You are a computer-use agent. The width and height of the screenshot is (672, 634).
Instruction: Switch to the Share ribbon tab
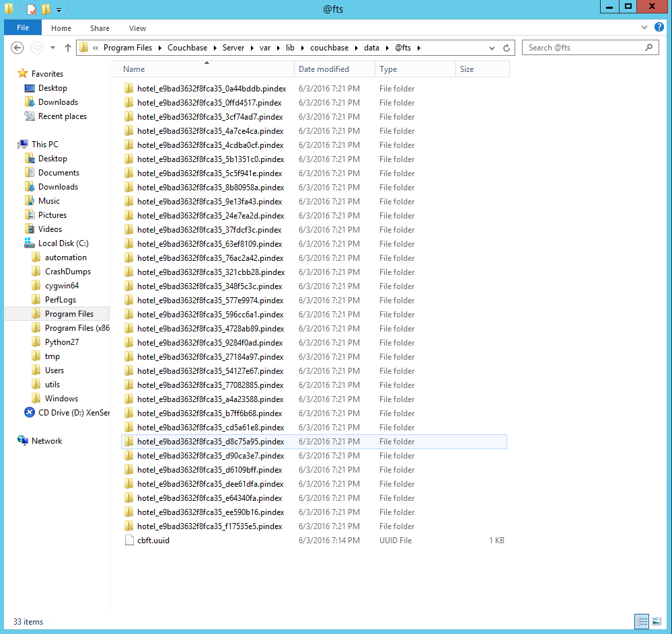tap(100, 28)
